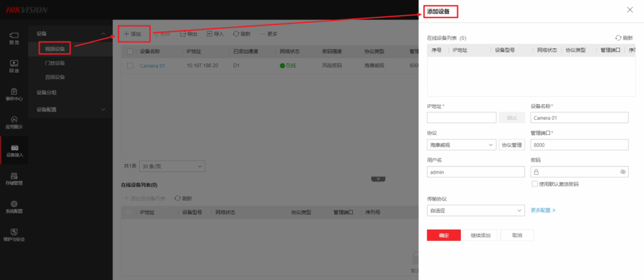Open 设备分组 menu item
Screen dimensions: 644x280
pyautogui.click(x=47, y=93)
